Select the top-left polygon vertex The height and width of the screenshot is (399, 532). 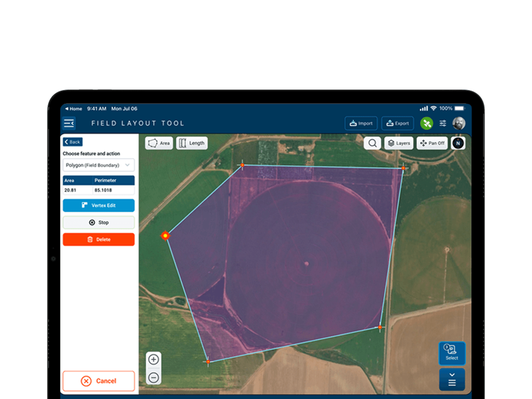coord(242,165)
